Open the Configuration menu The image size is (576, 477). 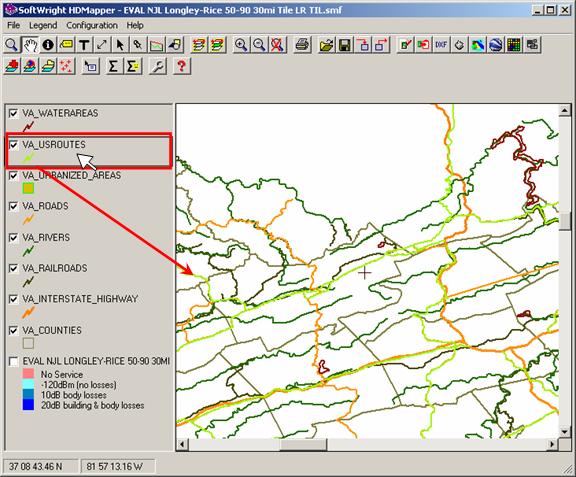click(x=92, y=25)
